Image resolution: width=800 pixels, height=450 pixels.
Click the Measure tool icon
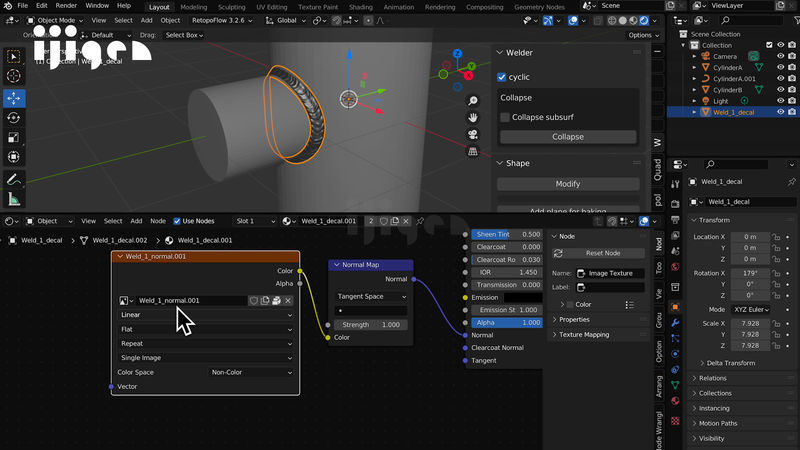click(14, 200)
